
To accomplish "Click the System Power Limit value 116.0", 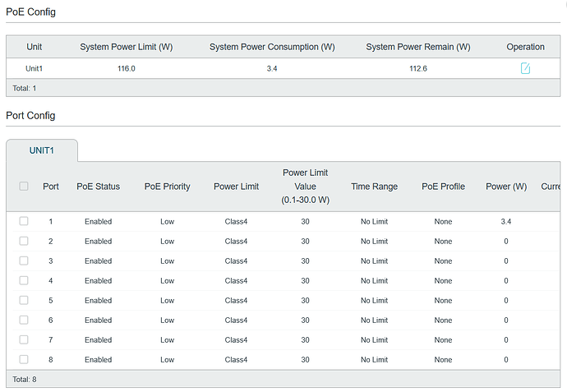I will [x=126, y=69].
